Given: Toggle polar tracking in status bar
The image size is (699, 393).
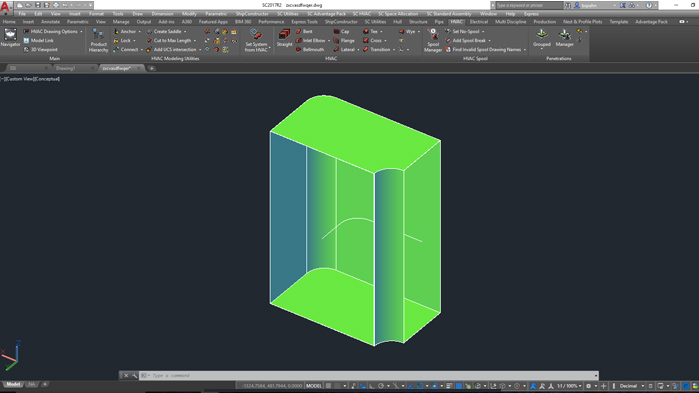Looking at the screenshot, I should pos(381,386).
